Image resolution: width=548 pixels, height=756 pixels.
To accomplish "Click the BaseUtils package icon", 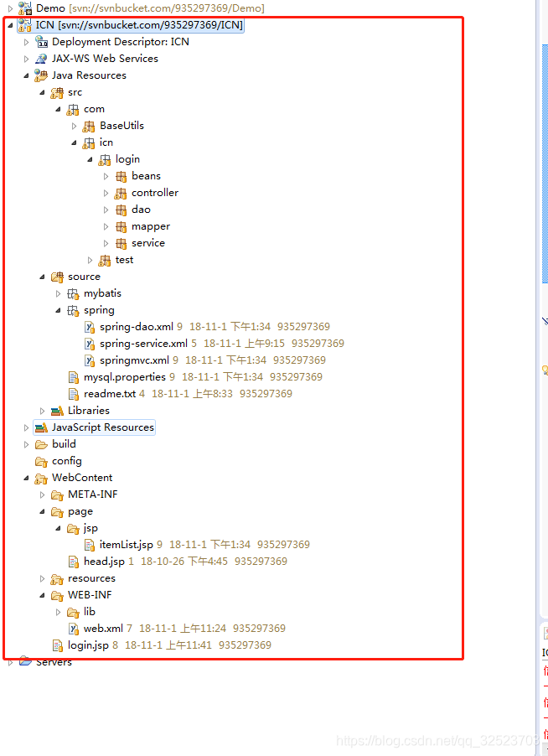I will [x=89, y=126].
